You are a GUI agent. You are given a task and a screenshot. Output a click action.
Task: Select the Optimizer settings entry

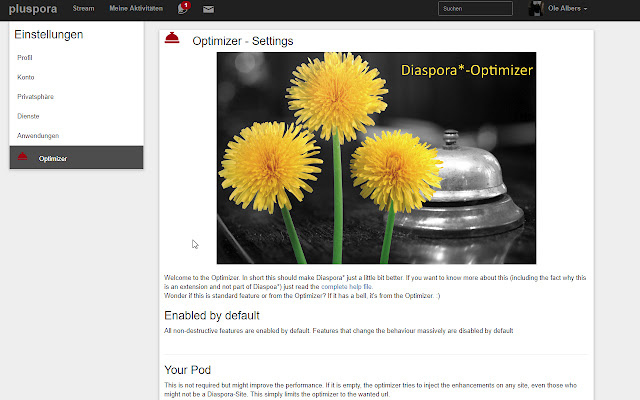[76, 158]
